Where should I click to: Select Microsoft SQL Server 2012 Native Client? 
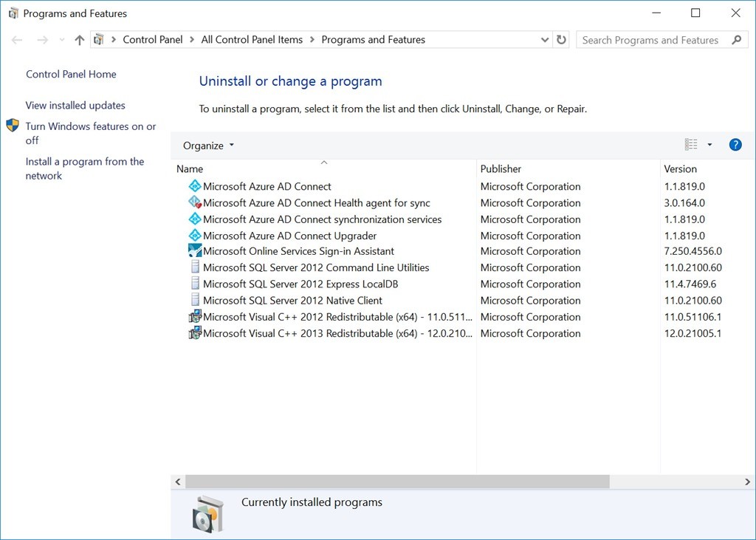(292, 300)
